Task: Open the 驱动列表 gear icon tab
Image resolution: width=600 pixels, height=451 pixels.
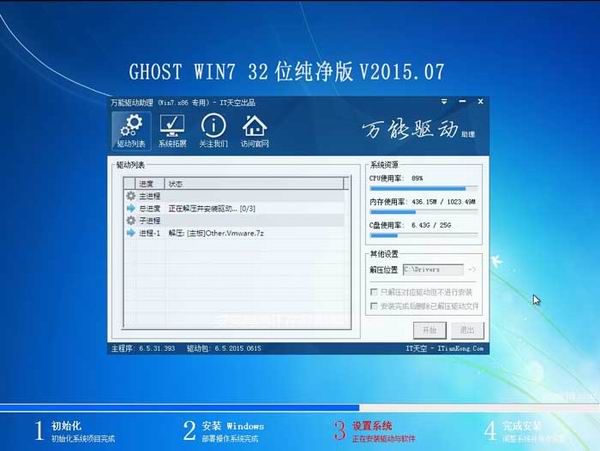Action: [131, 130]
